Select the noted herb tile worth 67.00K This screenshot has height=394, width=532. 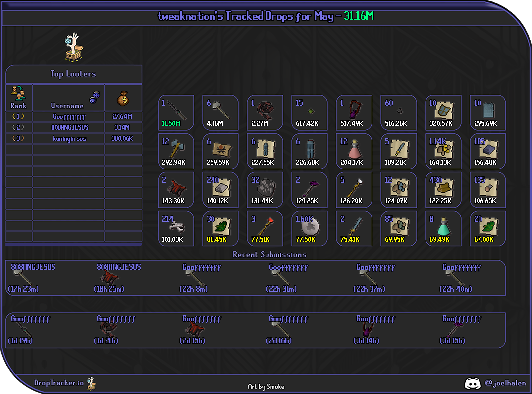pos(487,229)
